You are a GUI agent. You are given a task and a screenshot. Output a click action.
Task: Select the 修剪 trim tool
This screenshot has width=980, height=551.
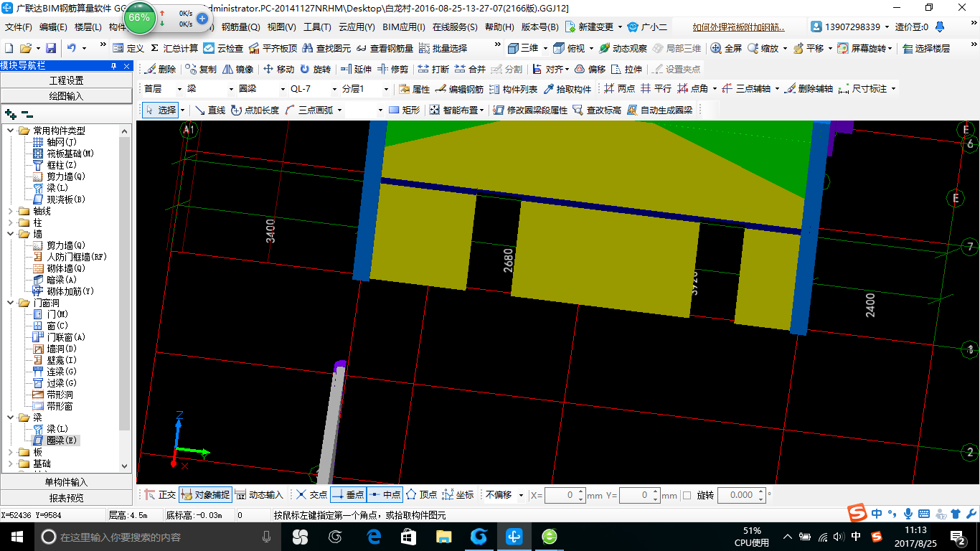pyautogui.click(x=393, y=70)
